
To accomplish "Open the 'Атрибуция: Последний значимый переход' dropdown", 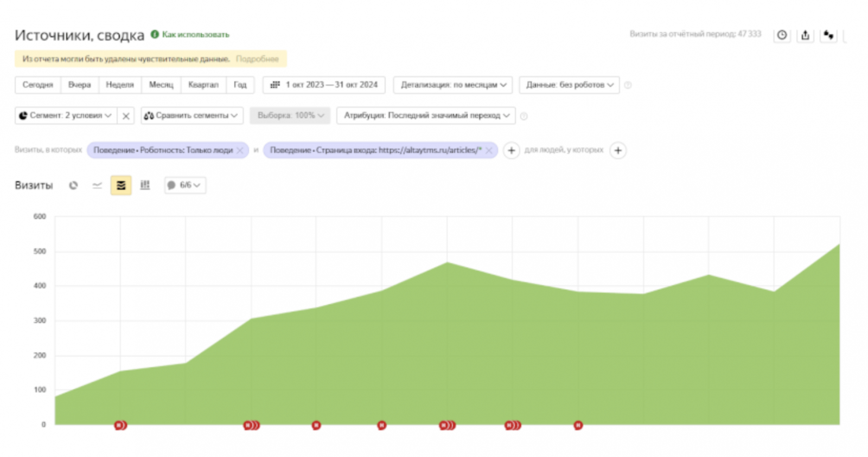I will pyautogui.click(x=426, y=115).
